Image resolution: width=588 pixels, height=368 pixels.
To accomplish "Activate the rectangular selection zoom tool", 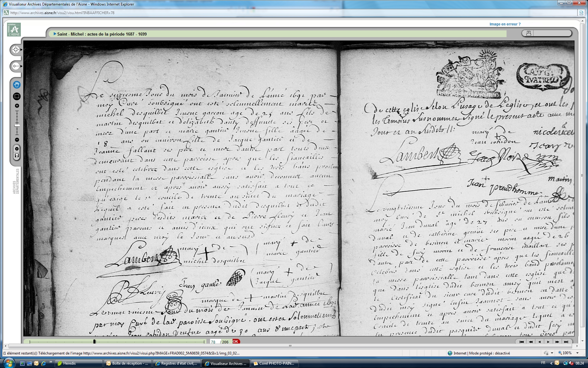I will [17, 96].
